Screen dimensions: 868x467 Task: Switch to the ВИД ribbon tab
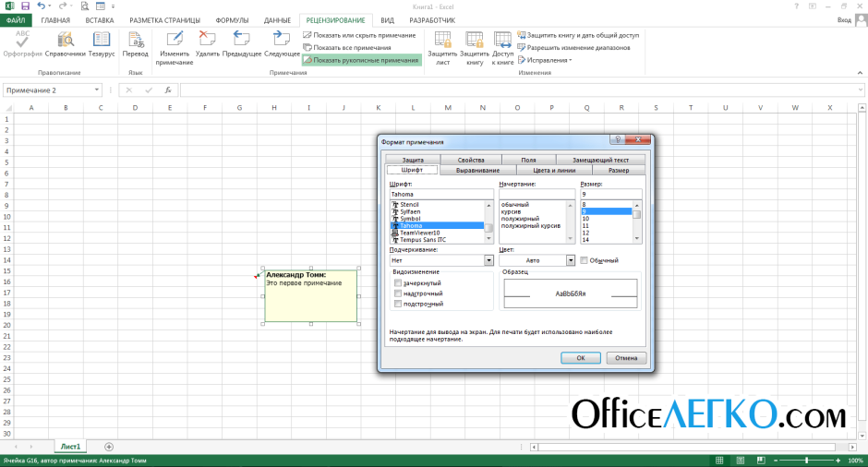(388, 20)
